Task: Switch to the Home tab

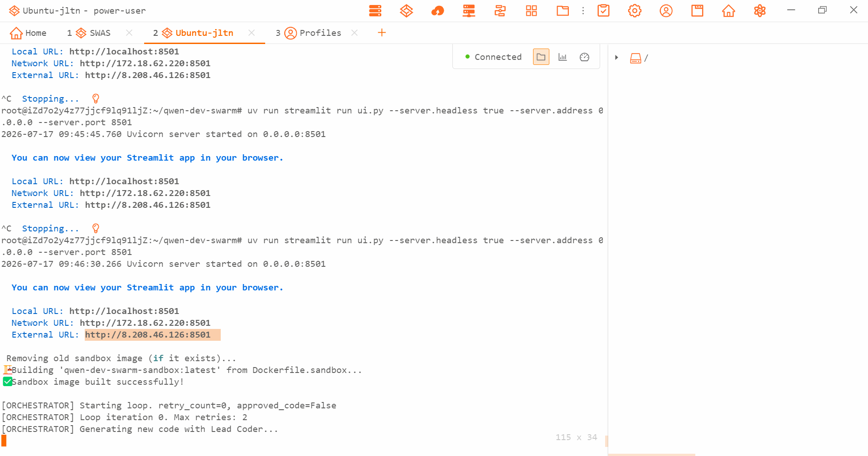Action: point(28,33)
